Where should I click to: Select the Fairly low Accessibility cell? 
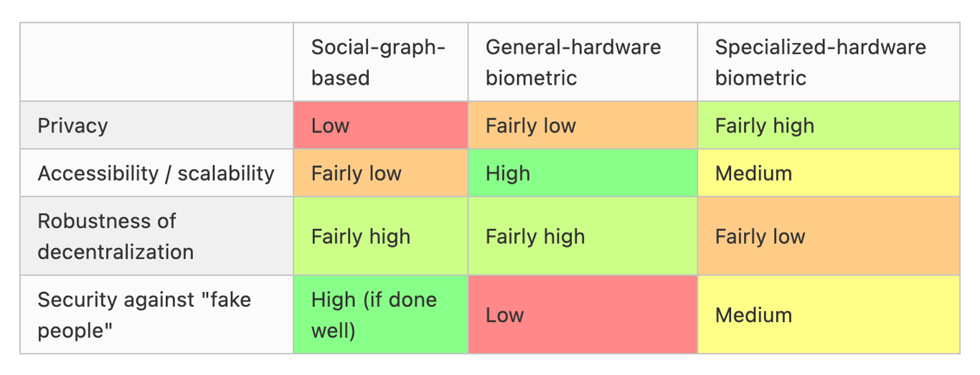click(x=380, y=173)
